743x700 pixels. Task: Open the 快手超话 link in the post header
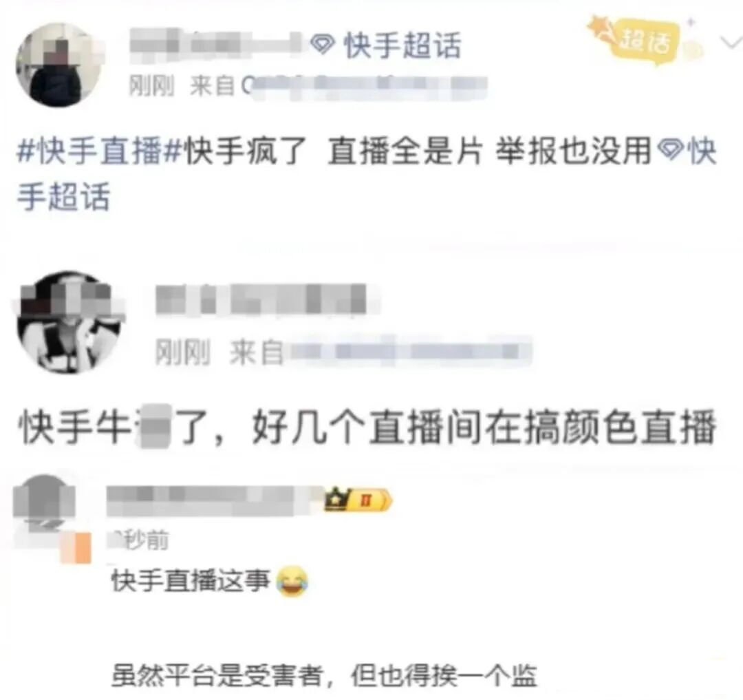[402, 45]
